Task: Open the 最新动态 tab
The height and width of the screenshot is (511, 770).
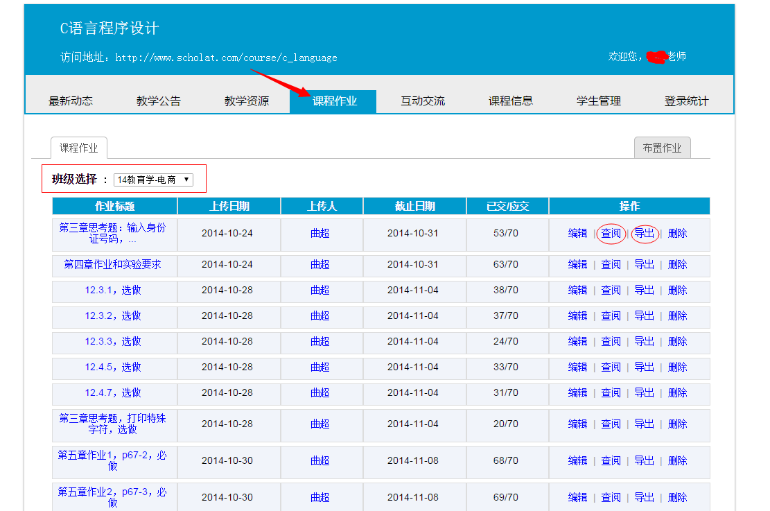Action: point(71,101)
